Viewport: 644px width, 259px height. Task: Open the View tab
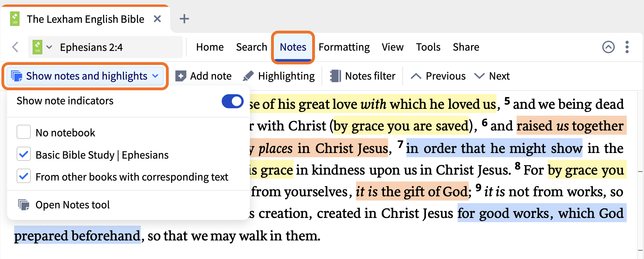coord(393,47)
